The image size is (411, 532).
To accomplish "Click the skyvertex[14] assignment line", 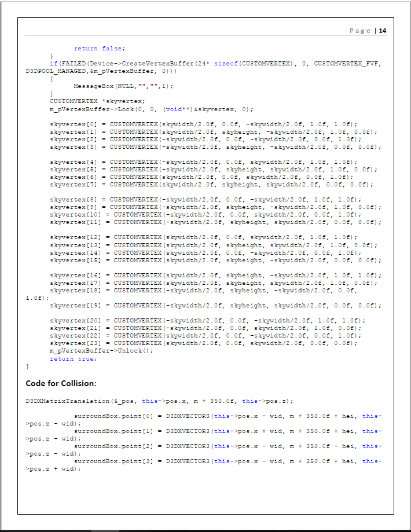I will tap(205, 253).
